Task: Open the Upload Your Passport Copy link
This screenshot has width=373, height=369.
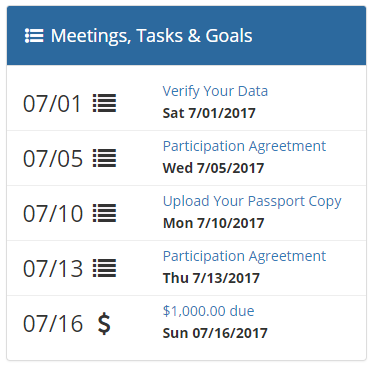Action: pyautogui.click(x=252, y=201)
